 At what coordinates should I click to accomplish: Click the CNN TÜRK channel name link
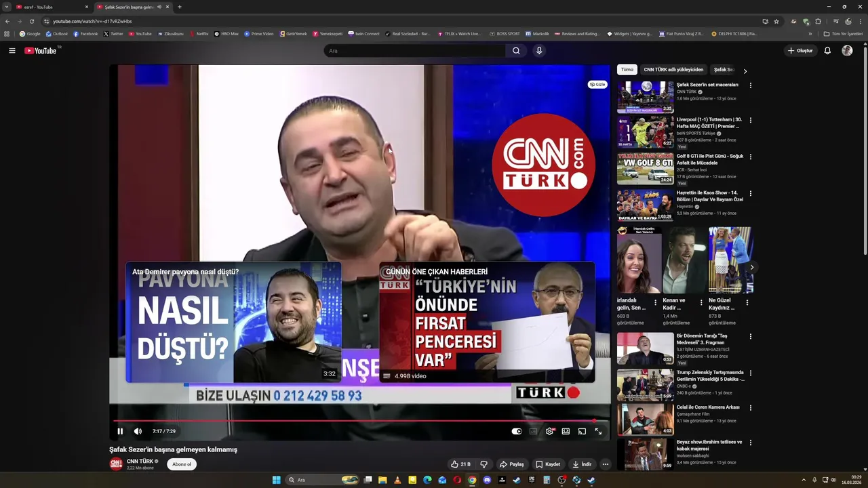(x=140, y=461)
